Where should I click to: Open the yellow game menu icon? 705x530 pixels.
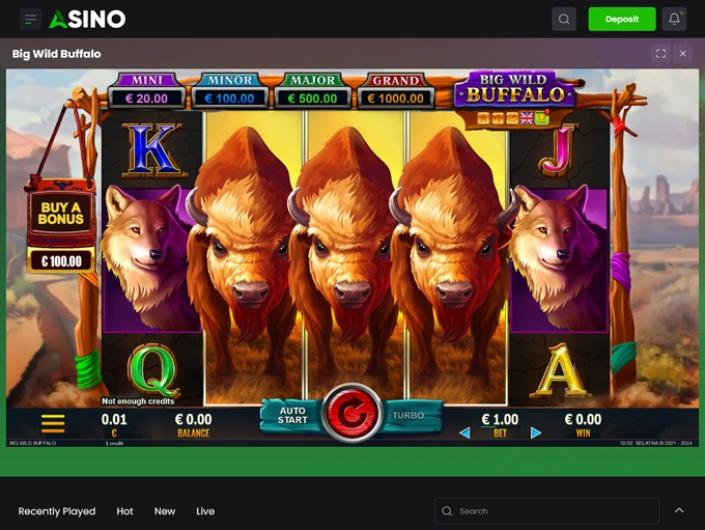point(53,423)
